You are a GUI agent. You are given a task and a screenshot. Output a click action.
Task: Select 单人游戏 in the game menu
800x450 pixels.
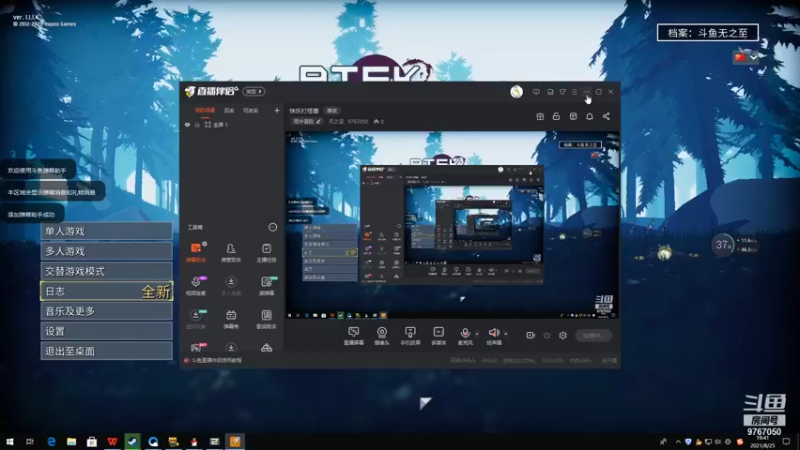(x=107, y=231)
